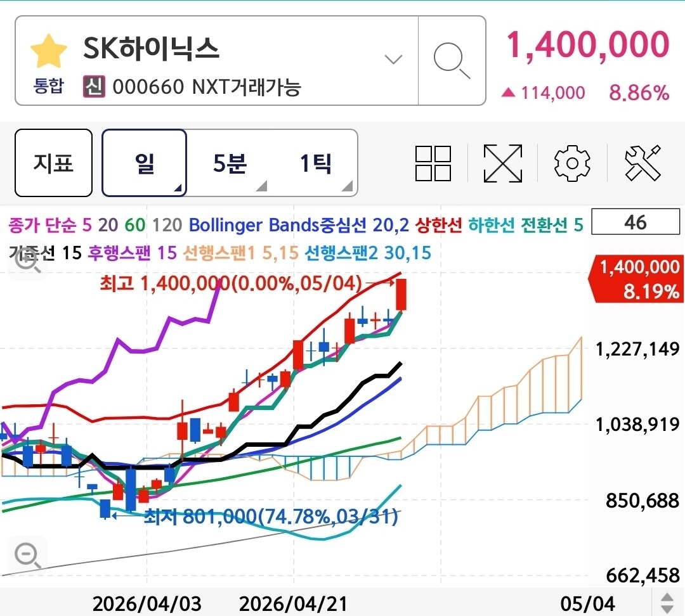Click the 60 moving average legend number
This screenshot has height=616, width=685.
click(135, 225)
